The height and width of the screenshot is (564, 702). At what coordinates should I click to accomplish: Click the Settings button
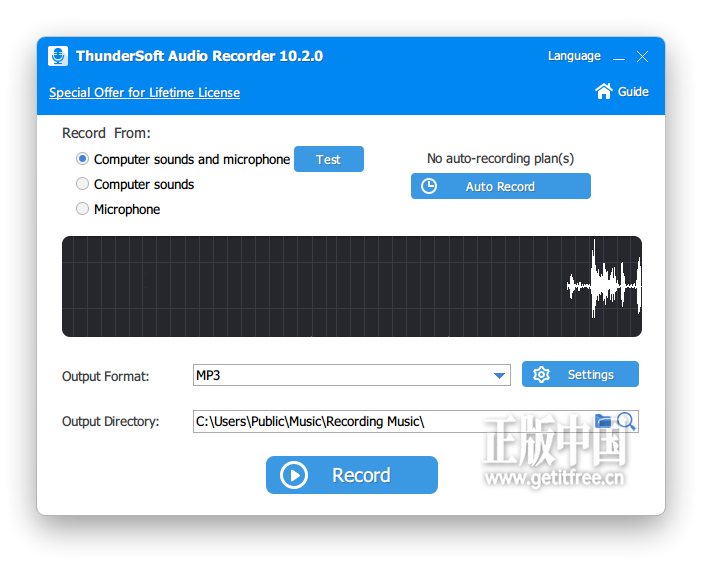580,374
